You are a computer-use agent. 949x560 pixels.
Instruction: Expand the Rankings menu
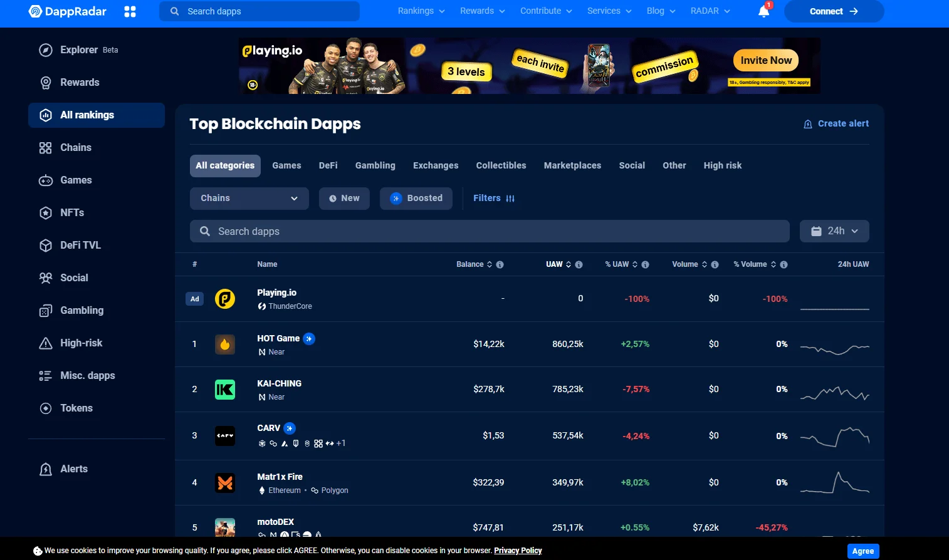coord(421,11)
